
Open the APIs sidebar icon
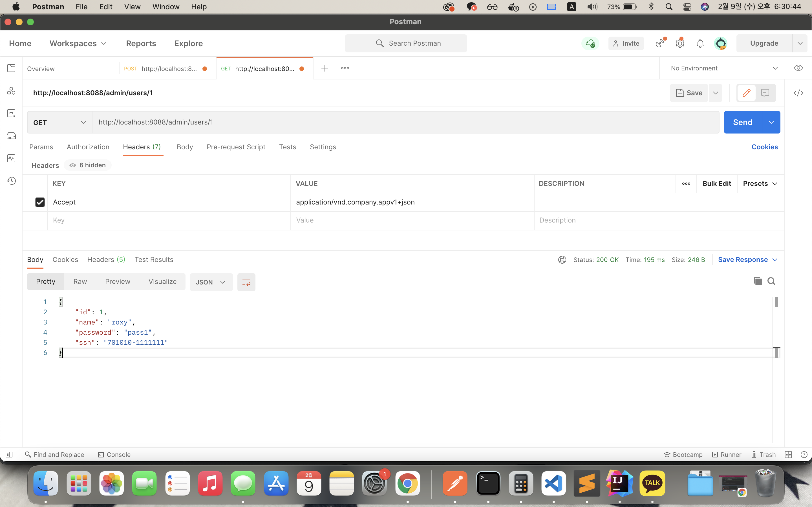coord(11,91)
